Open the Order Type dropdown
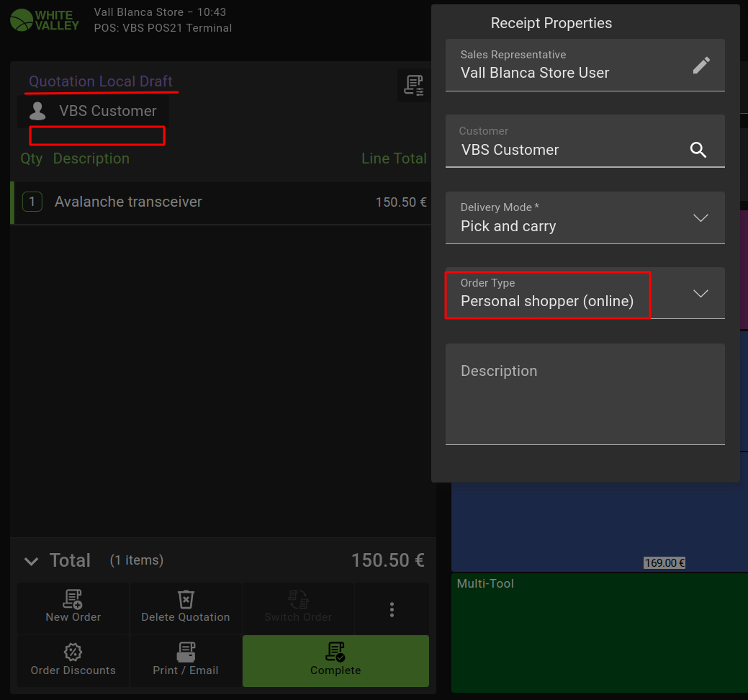 coord(700,293)
